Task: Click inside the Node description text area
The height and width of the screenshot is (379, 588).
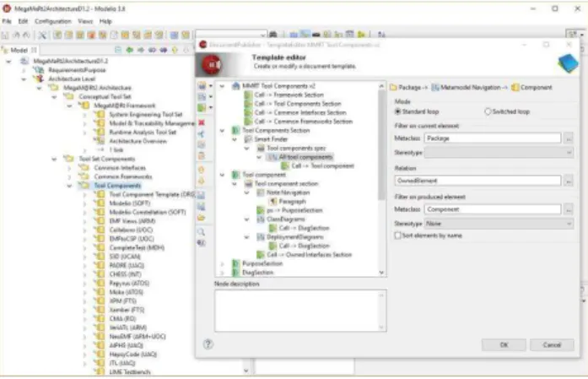Action: [296, 311]
